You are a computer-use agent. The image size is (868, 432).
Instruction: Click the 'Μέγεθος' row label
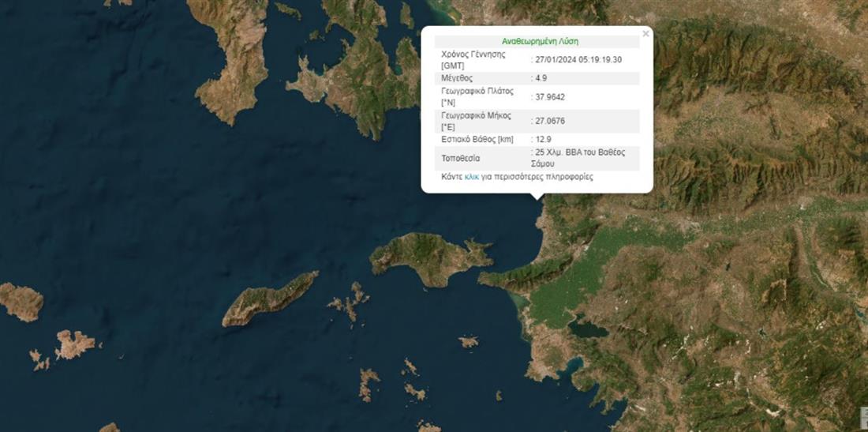tap(457, 78)
